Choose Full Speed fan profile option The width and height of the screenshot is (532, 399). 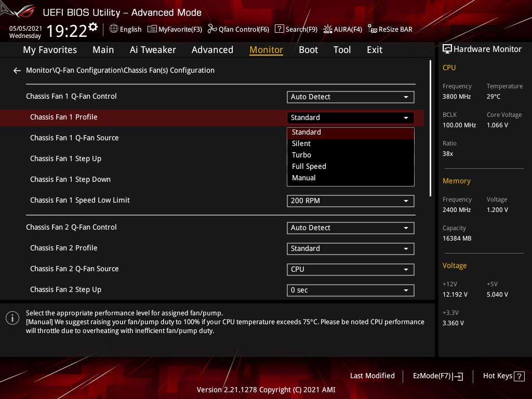pos(351,167)
